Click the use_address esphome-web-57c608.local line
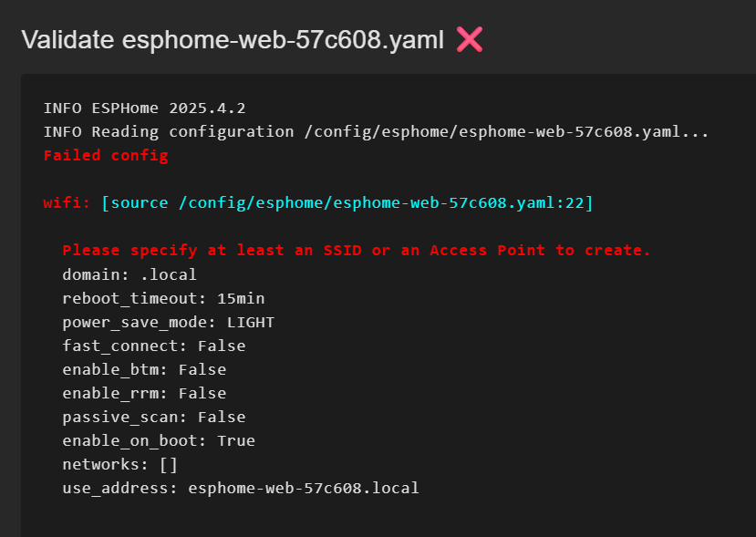The height and width of the screenshot is (537, 756). tap(241, 488)
